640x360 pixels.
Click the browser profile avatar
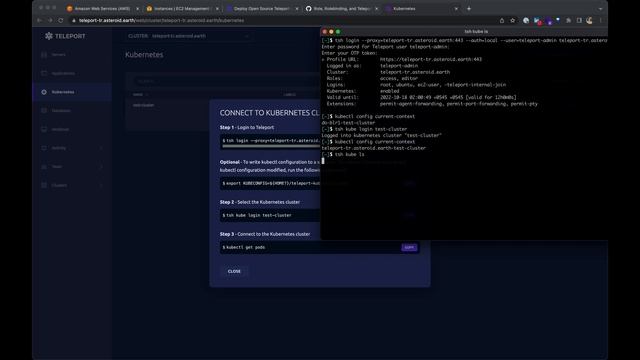pyautogui.click(x=589, y=20)
